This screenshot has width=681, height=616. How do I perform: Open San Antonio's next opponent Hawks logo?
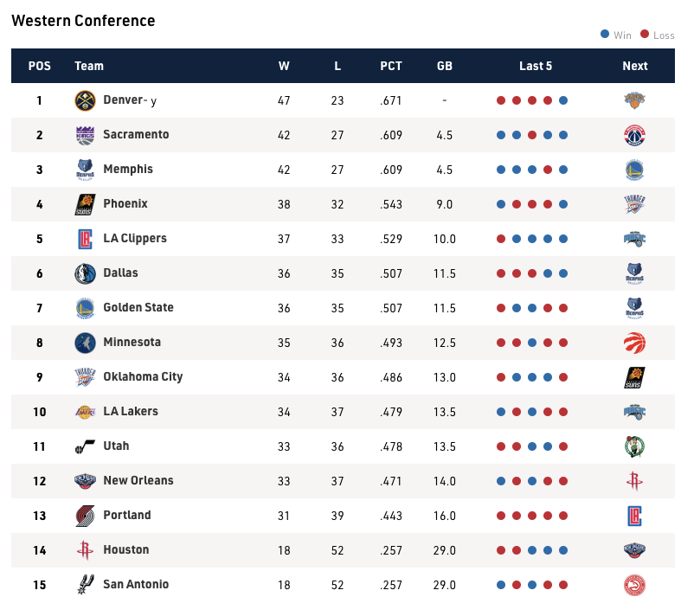[x=634, y=585]
